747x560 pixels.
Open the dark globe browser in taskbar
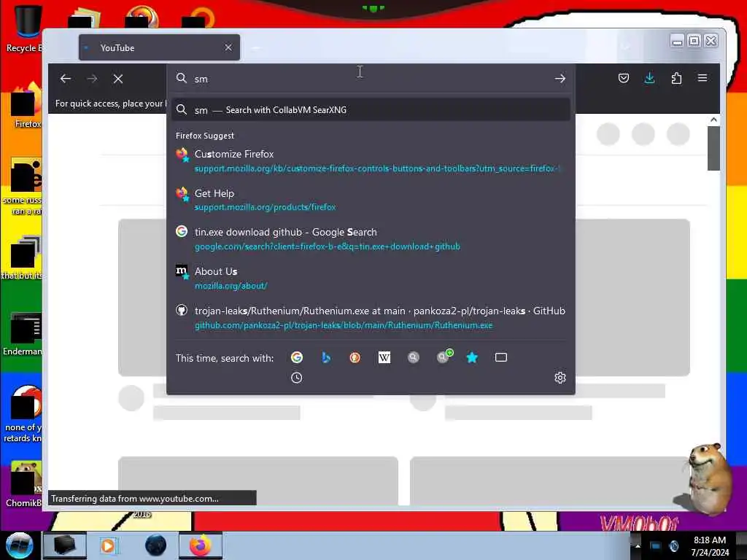point(155,545)
